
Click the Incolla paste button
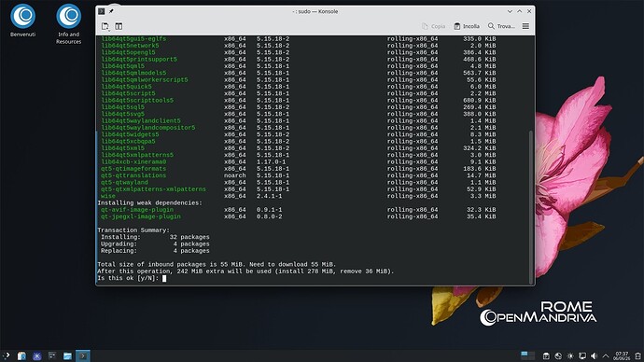point(467,26)
